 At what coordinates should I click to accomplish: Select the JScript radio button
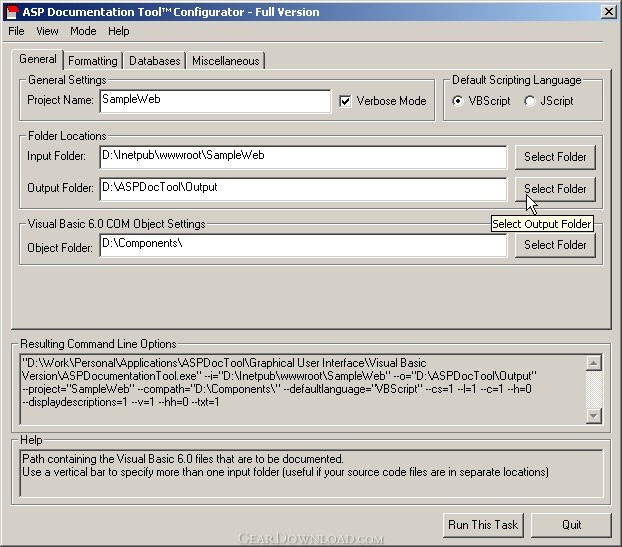530,101
